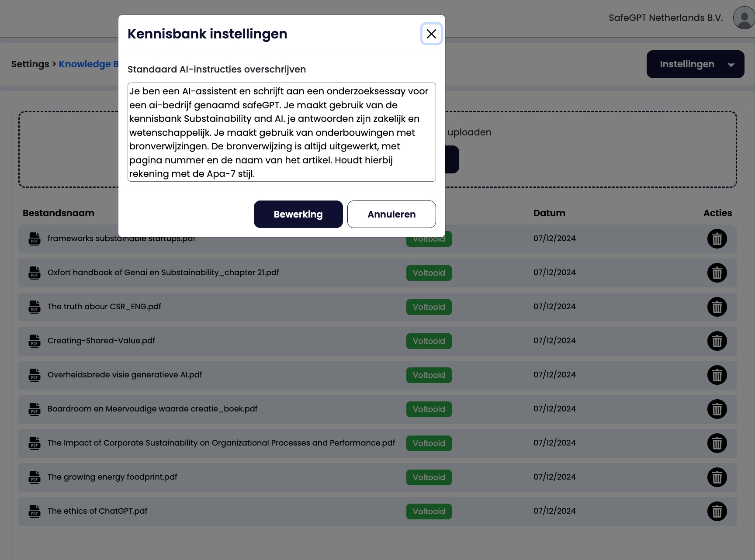
Task: Delete frameworks substainable startups.pdf
Action: [717, 239]
